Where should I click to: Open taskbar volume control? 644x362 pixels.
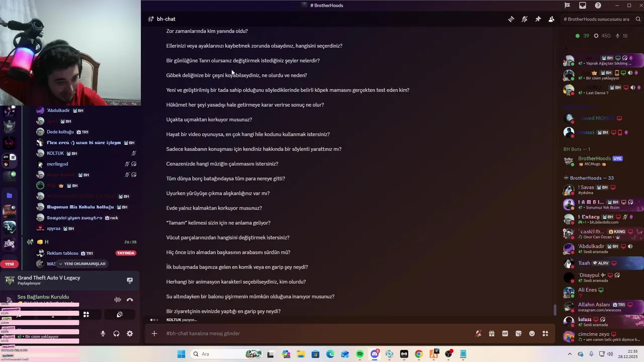[x=610, y=354]
